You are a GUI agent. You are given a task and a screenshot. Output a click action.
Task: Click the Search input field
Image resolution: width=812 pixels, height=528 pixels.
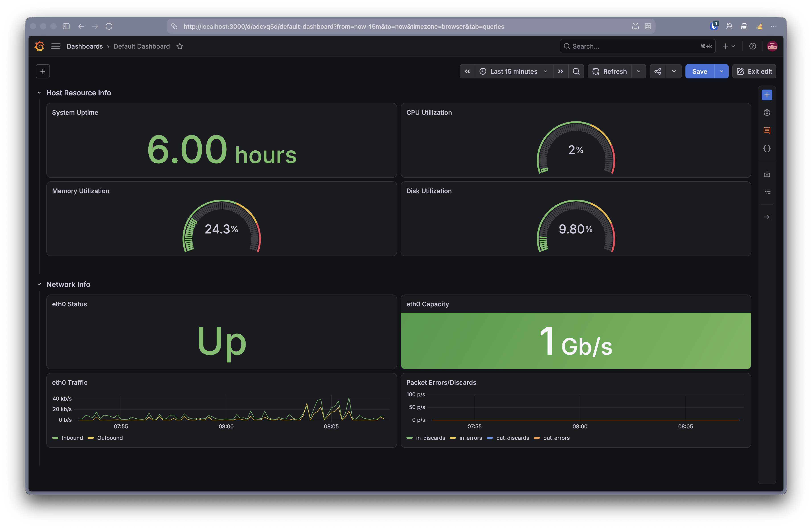pos(637,46)
